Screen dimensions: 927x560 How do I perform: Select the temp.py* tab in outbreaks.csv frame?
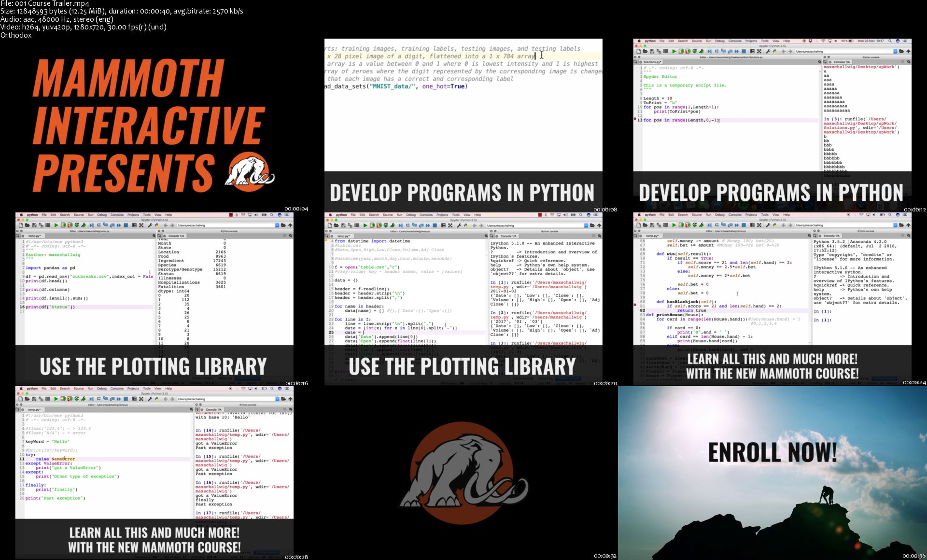34,236
